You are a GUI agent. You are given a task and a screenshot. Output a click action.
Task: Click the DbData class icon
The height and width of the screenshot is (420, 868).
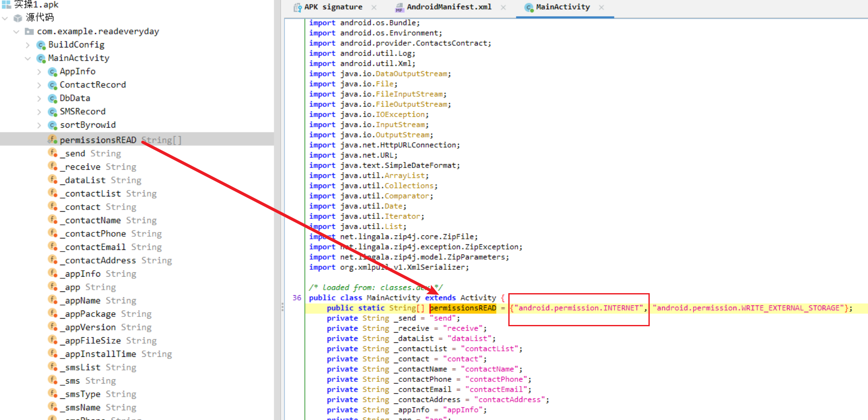tap(53, 98)
